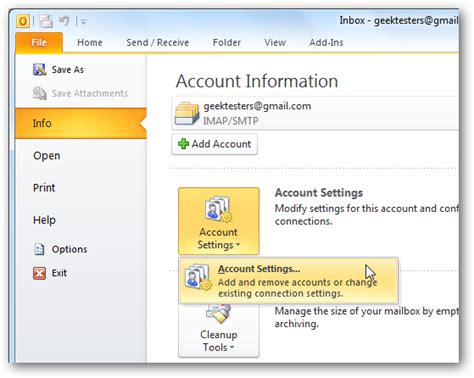Switch to the Send / Receive tab
The image size is (474, 378).
(157, 43)
